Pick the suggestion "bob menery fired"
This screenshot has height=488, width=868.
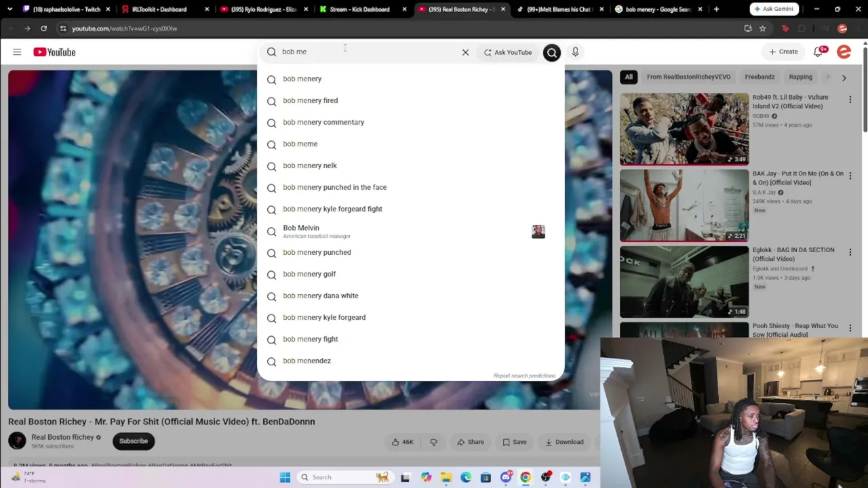tap(410, 100)
